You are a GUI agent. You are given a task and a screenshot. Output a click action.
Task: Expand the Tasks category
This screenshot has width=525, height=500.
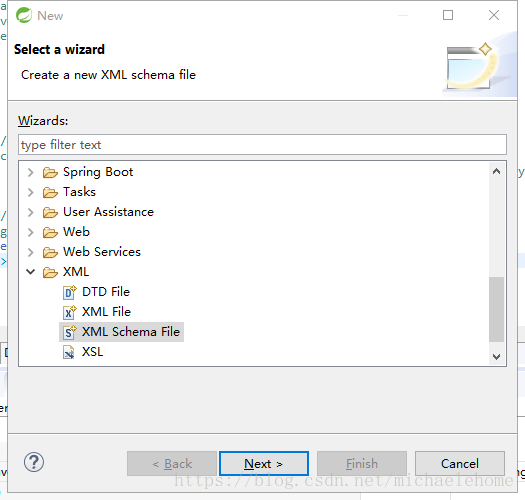coord(30,192)
